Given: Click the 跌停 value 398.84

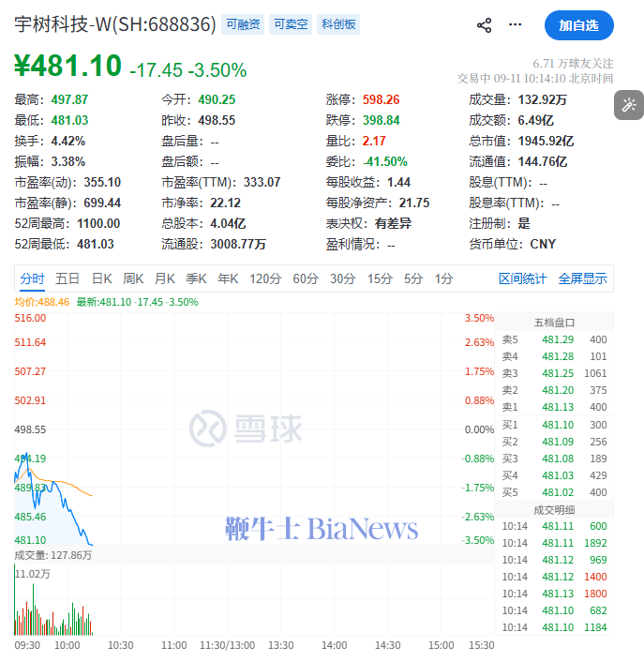Looking at the screenshot, I should click(381, 120).
